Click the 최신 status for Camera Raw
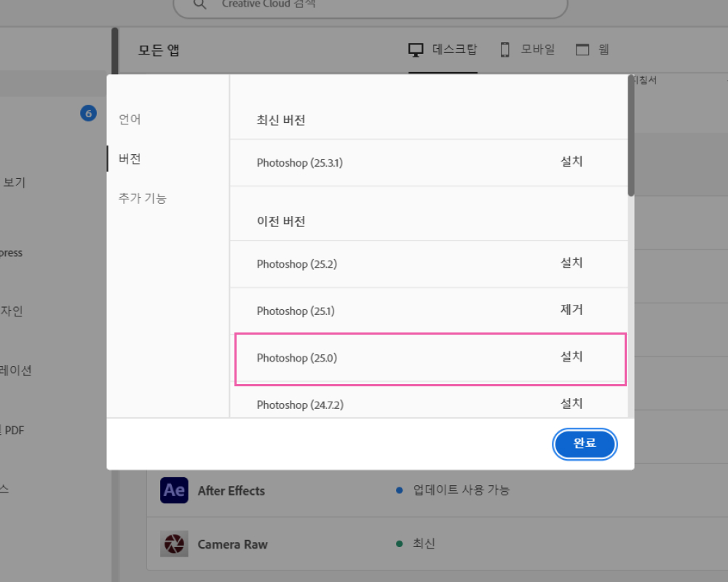The width and height of the screenshot is (728, 582). pyautogui.click(x=424, y=543)
